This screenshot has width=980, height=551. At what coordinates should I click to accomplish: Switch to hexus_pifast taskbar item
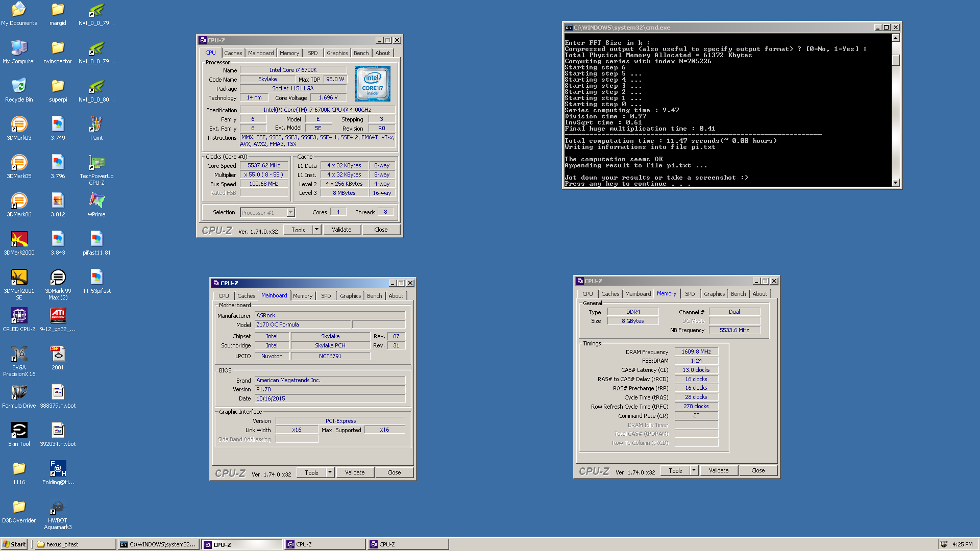click(x=75, y=544)
